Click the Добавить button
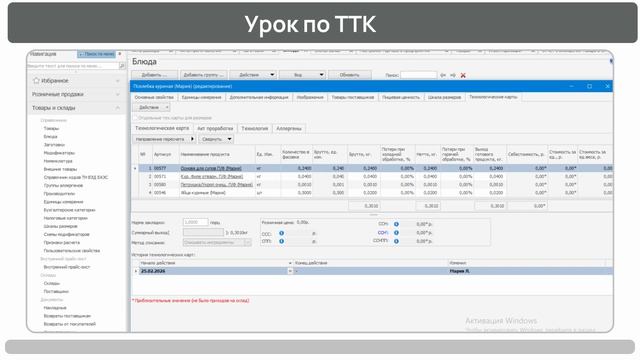This screenshot has height=360, width=640. (154, 75)
